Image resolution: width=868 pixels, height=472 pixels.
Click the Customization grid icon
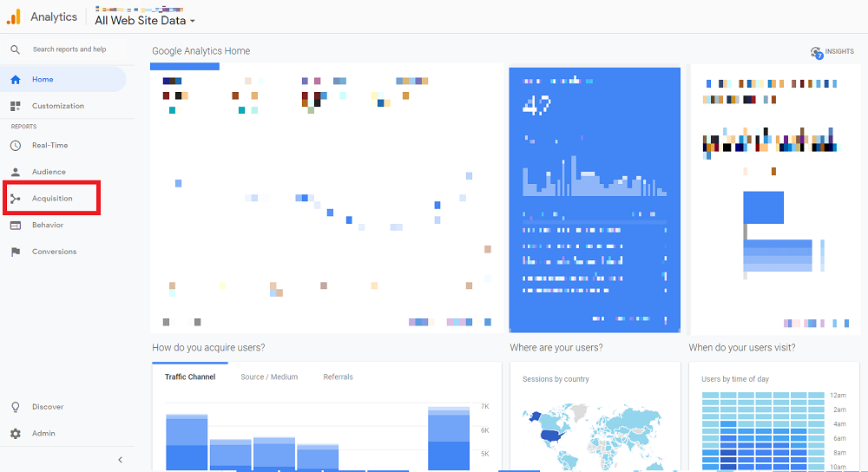(16, 106)
